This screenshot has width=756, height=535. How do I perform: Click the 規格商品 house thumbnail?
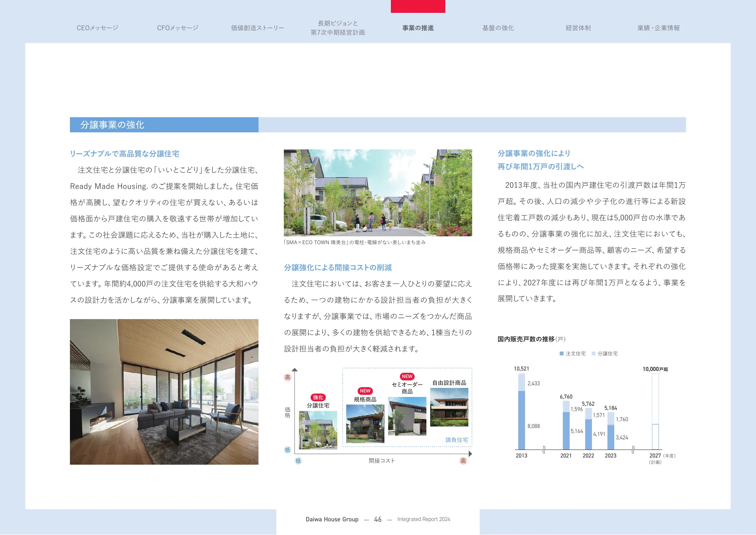click(365, 424)
